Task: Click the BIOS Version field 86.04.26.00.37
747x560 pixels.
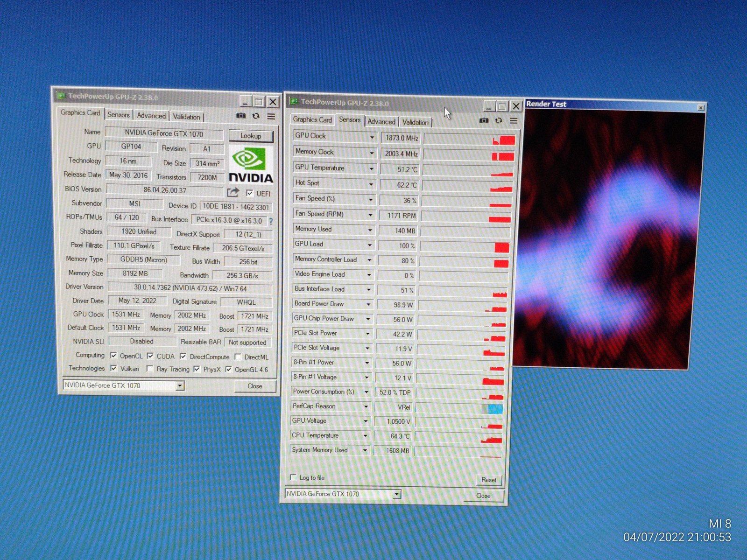Action: point(165,190)
